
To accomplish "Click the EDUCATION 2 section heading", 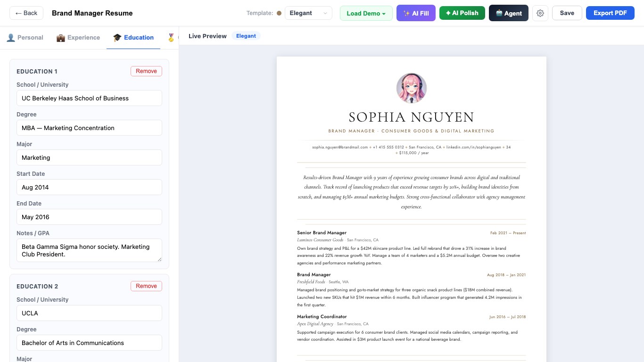I will [37, 287].
